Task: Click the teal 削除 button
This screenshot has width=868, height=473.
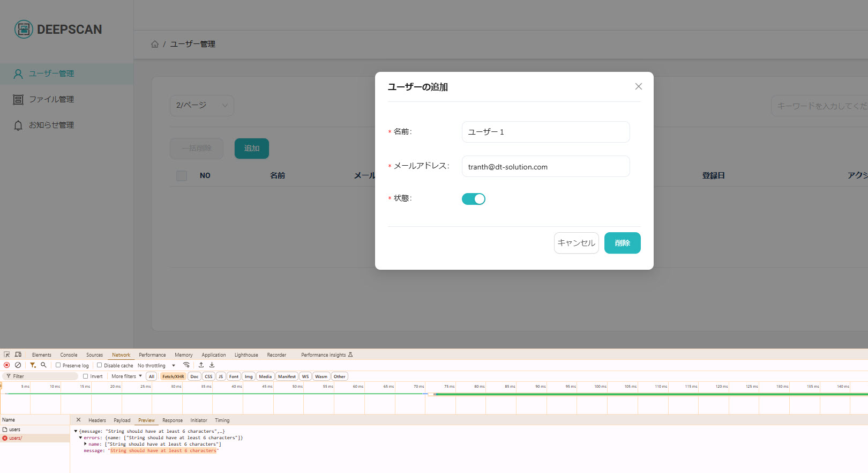Action: pos(622,243)
